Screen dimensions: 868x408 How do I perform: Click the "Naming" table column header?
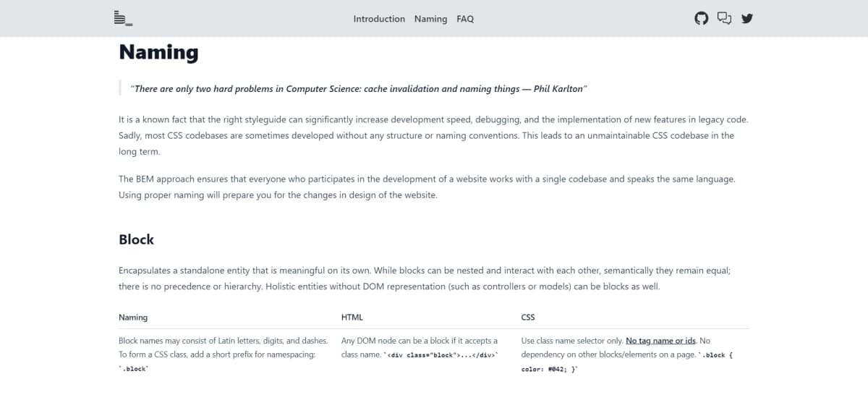[x=133, y=318]
